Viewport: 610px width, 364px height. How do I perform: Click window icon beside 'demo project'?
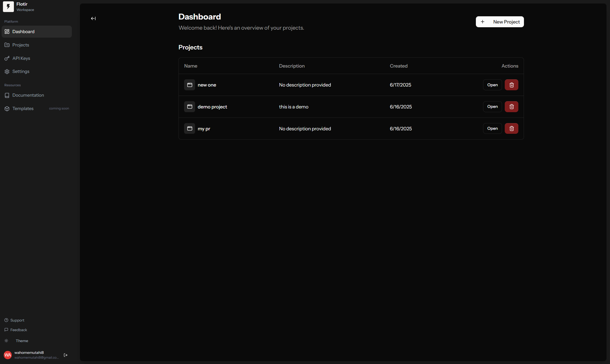[x=189, y=107]
